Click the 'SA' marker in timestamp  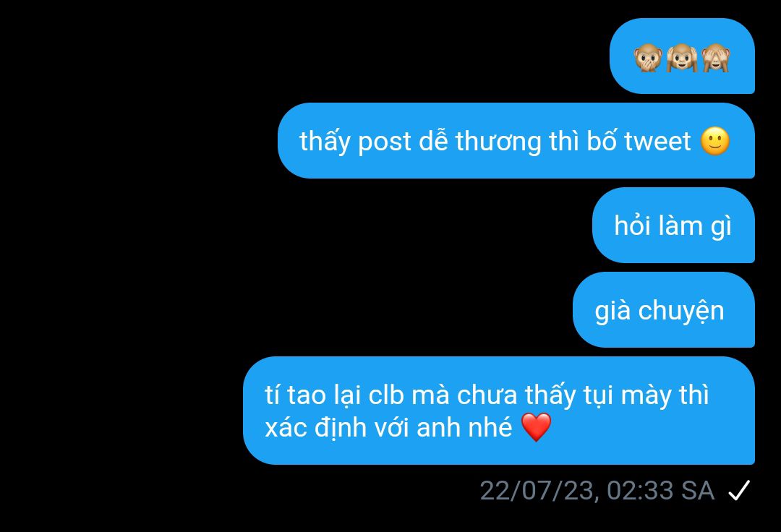(x=698, y=490)
